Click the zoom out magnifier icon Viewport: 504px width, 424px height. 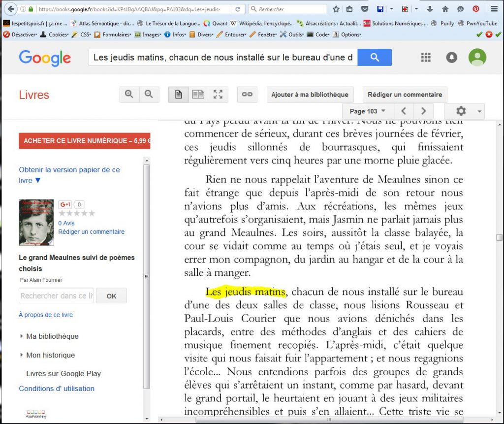149,95
